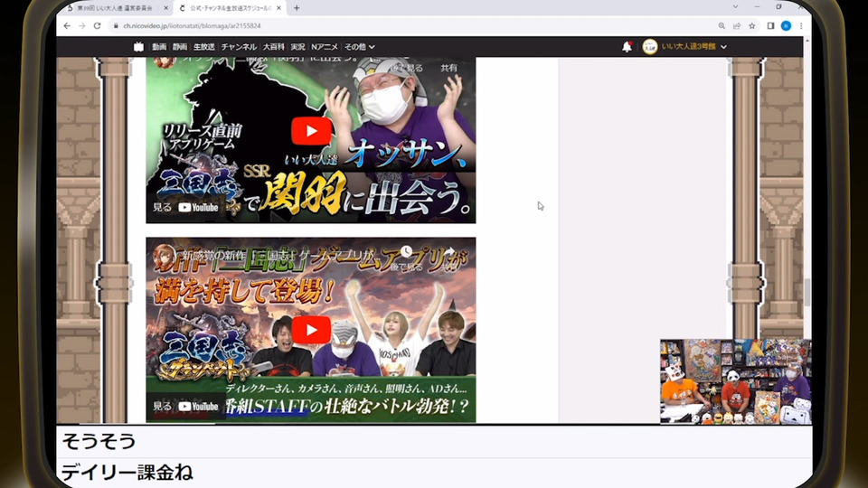Open the notification bell icon
The height and width of the screenshot is (488, 868).
point(627,47)
